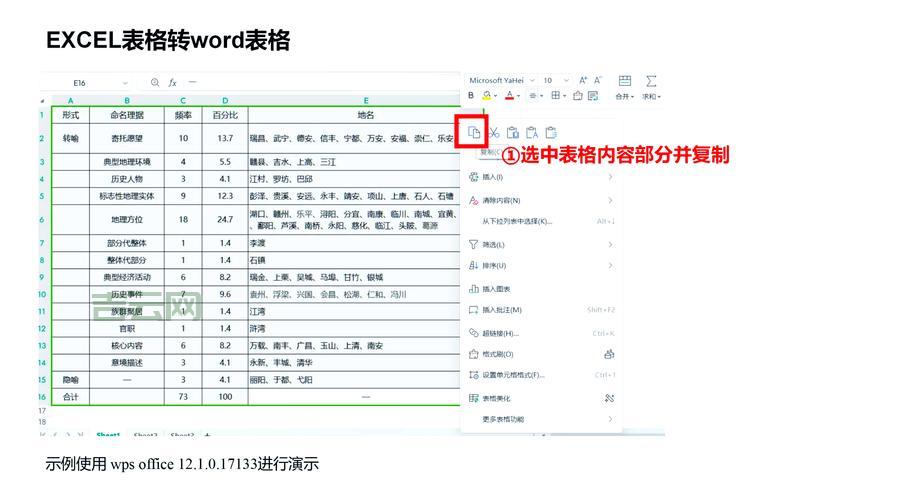Click the 合并 merge cells icon
914x500 pixels.
(624, 81)
